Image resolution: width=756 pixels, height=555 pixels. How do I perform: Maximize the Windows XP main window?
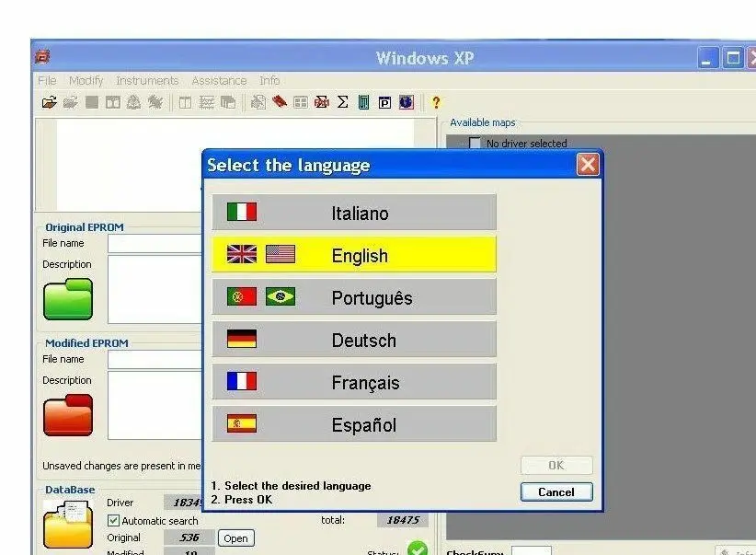click(x=732, y=58)
